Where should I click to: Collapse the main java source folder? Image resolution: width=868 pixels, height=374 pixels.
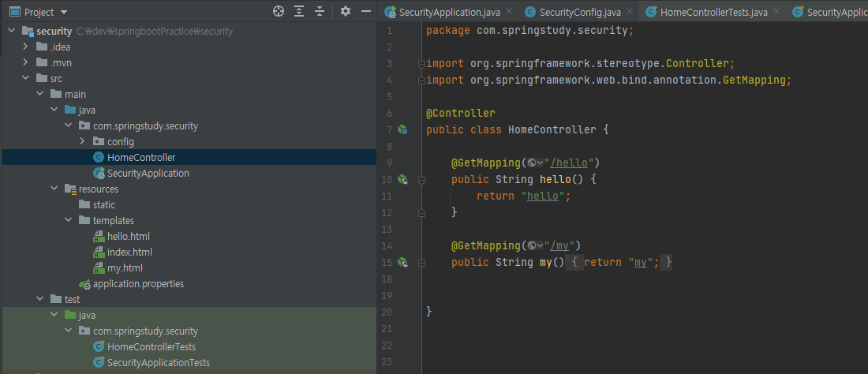[x=54, y=110]
